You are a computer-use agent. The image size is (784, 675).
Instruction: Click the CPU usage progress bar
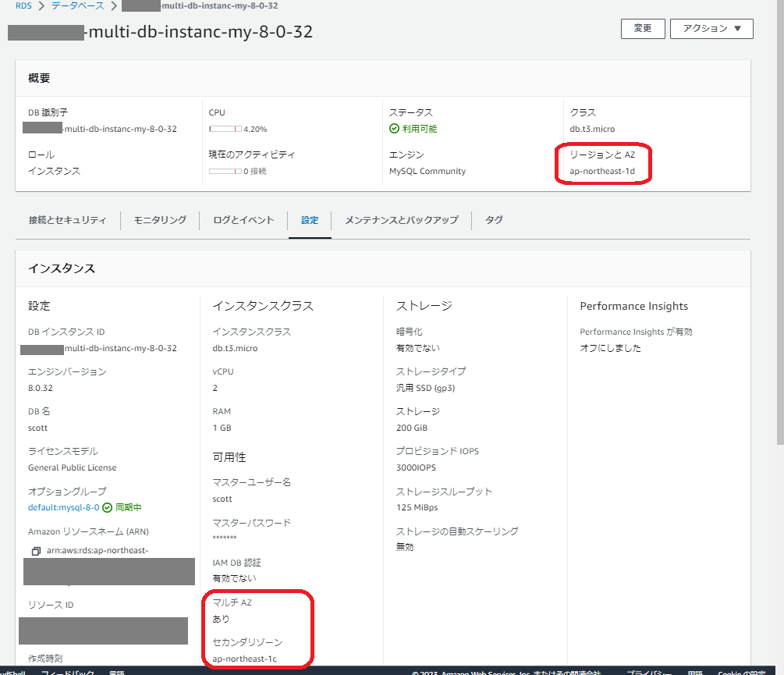tap(225, 129)
